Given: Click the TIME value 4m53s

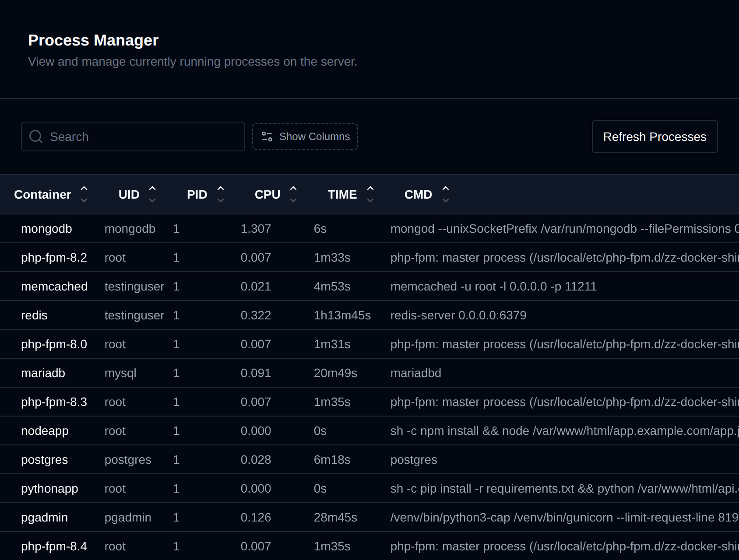Looking at the screenshot, I should click(332, 287).
